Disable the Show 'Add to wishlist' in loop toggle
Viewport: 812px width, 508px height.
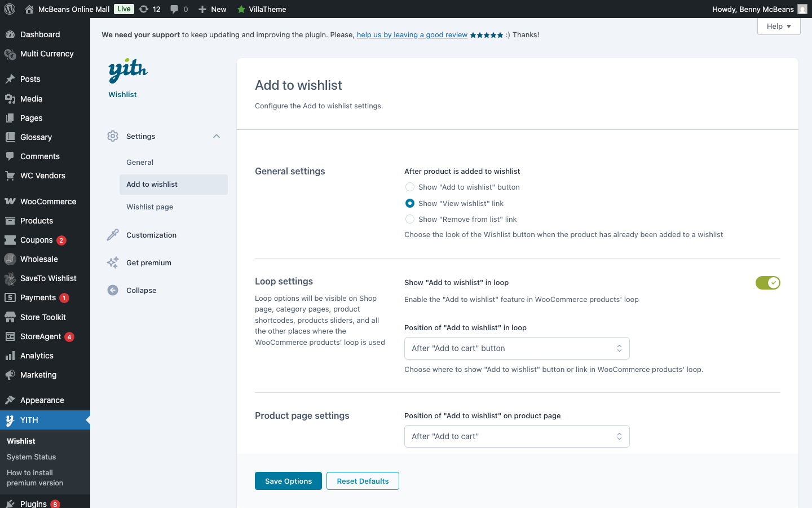point(767,283)
